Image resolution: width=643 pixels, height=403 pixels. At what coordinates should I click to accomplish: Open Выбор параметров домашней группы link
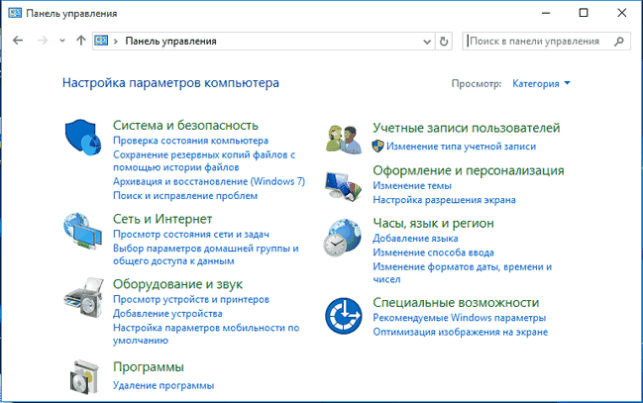206,255
